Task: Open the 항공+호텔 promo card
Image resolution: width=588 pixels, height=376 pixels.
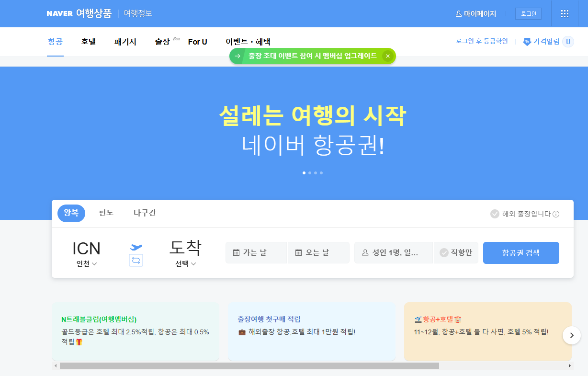Action: [x=488, y=331]
